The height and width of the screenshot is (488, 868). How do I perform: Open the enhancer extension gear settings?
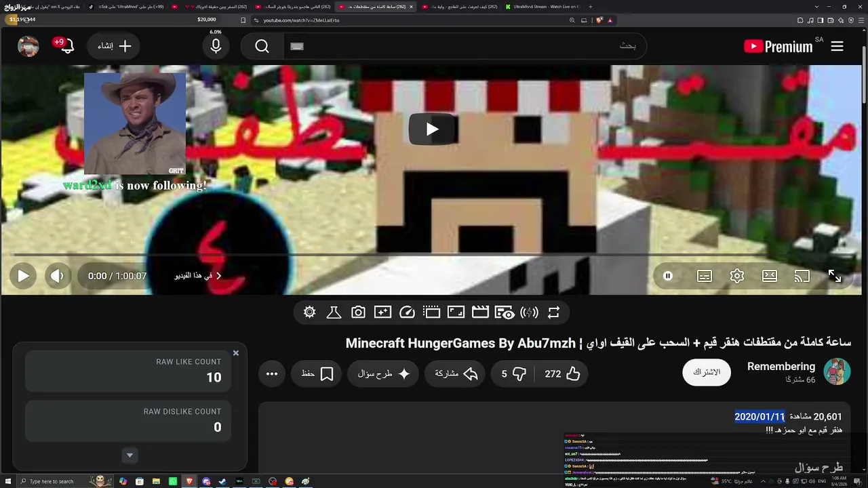(x=310, y=312)
